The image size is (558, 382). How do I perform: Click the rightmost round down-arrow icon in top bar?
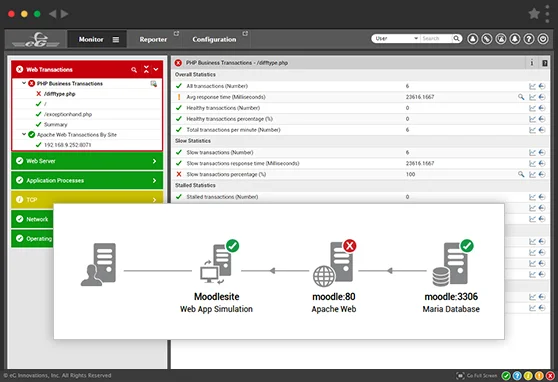tap(543, 39)
